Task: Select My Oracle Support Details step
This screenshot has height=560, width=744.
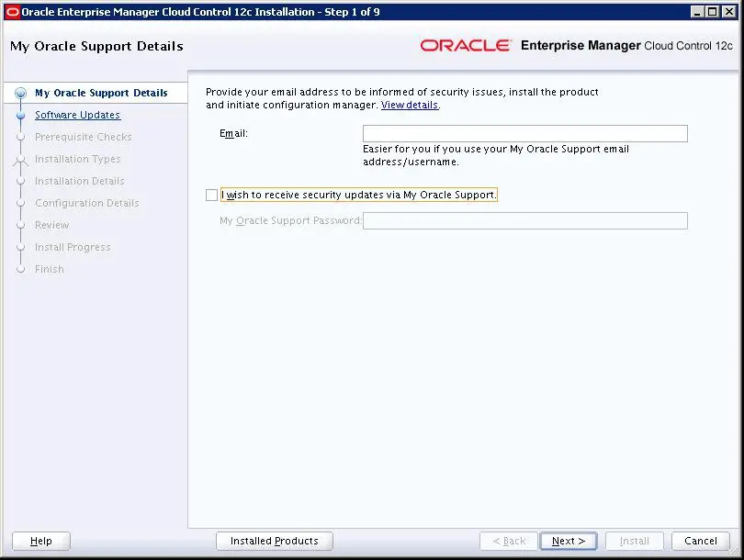Action: 101,93
